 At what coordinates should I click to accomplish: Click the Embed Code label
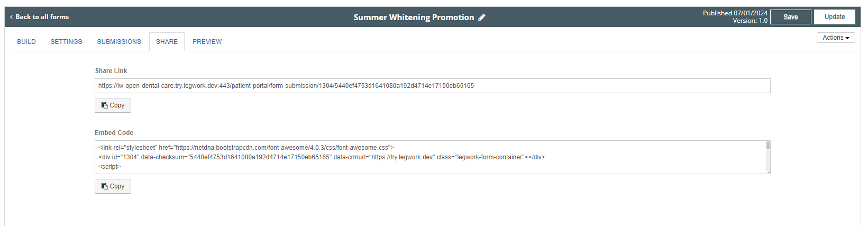pos(114,133)
